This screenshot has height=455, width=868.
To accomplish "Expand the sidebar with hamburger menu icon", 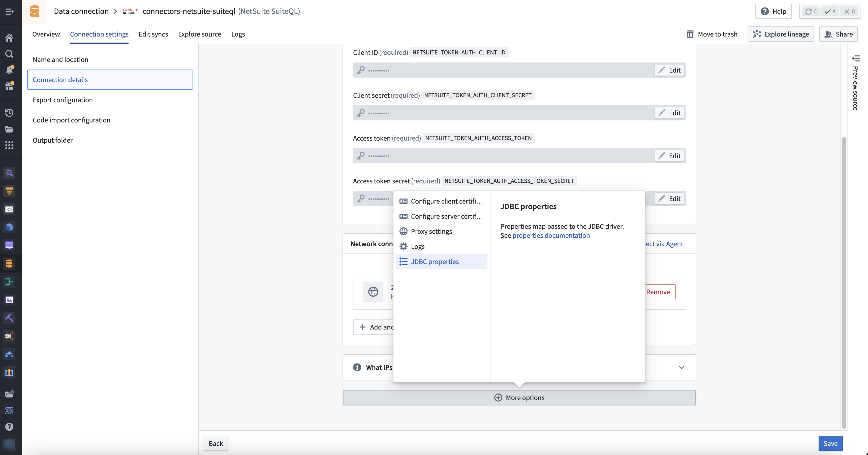I will 9,11.
